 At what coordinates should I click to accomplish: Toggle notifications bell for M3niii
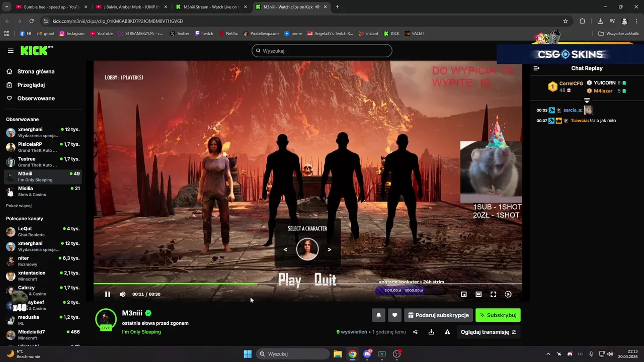pos(378,315)
